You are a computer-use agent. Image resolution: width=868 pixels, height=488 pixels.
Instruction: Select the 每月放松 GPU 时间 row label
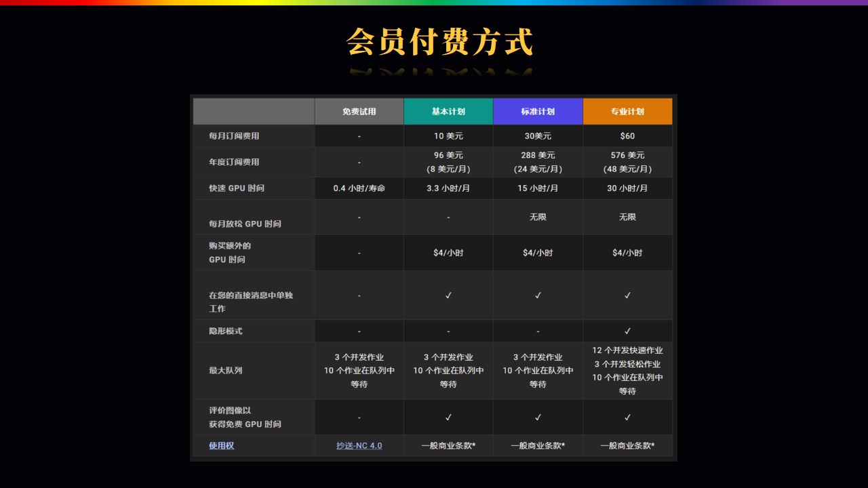245,223
